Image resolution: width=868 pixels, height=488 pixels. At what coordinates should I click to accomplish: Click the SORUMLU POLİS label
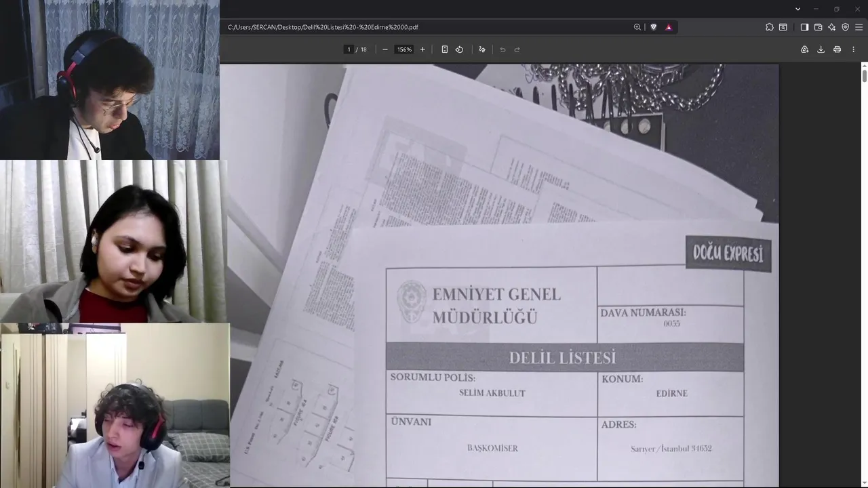[433, 378]
